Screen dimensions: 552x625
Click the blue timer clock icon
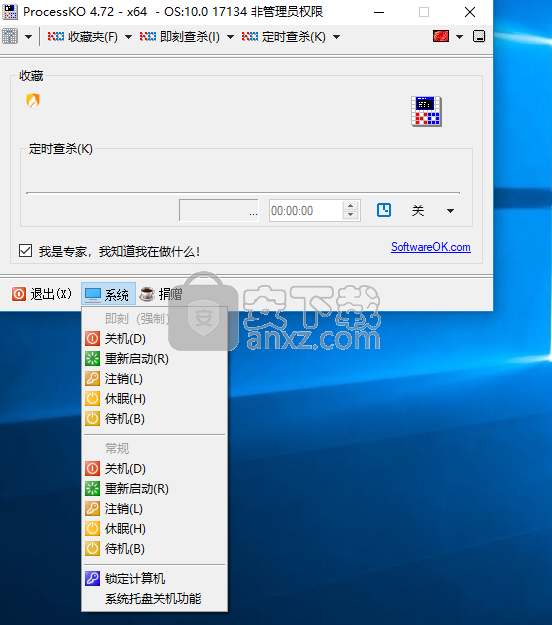384,210
